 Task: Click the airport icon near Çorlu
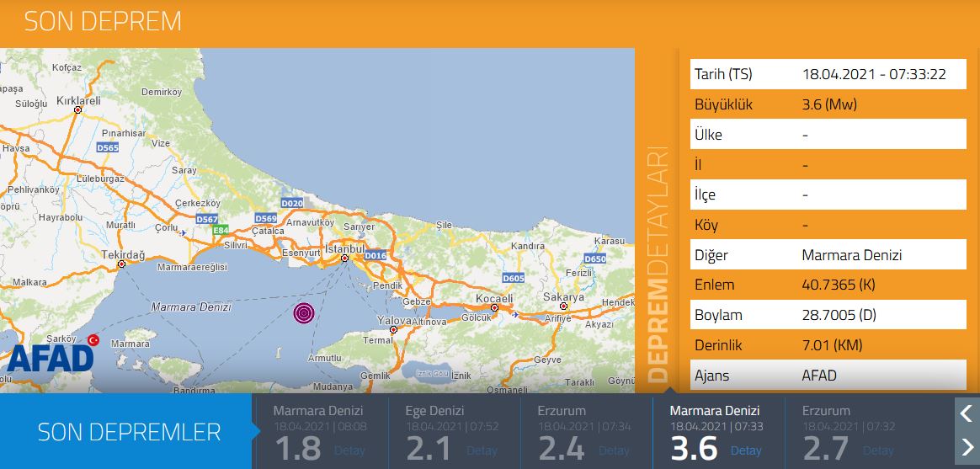click(184, 233)
